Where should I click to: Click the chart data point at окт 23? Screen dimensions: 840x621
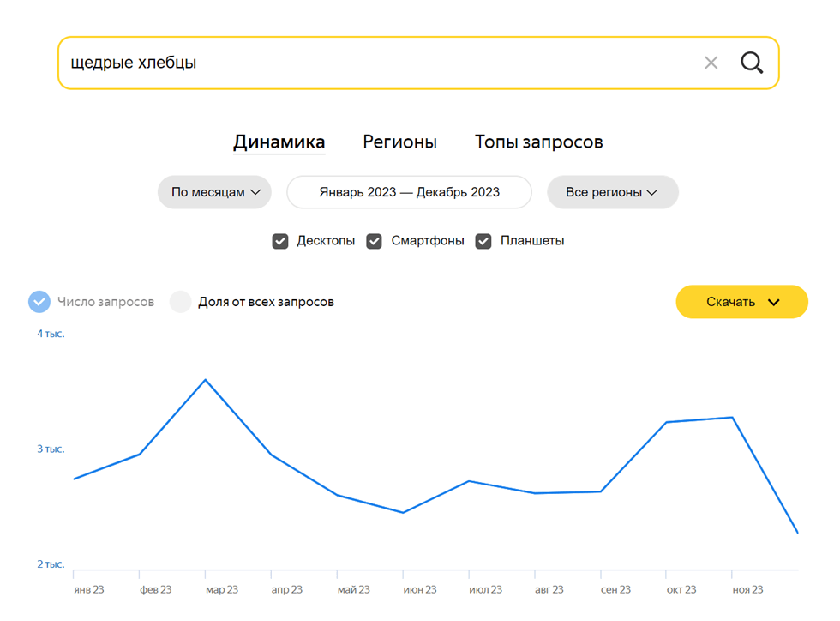(666, 422)
